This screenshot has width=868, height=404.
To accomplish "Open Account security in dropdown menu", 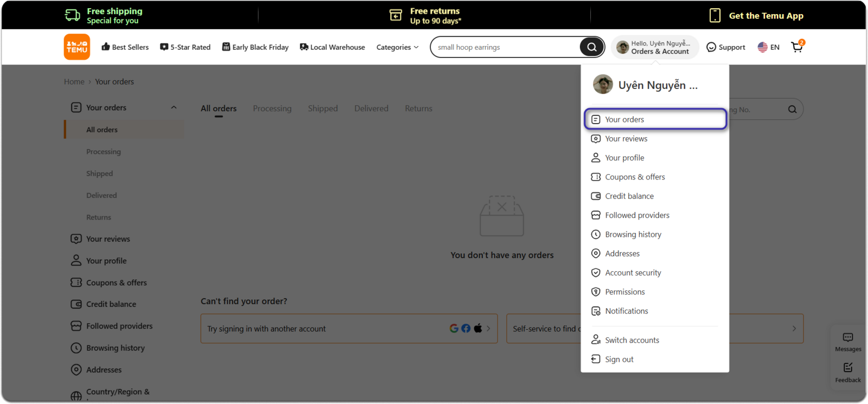I will pyautogui.click(x=655, y=273).
